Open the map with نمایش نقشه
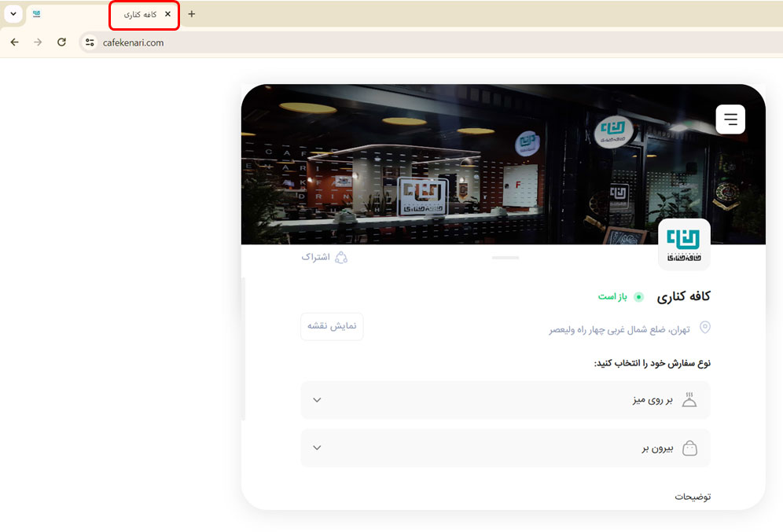Viewport: 783px width, 532px height. point(332,326)
